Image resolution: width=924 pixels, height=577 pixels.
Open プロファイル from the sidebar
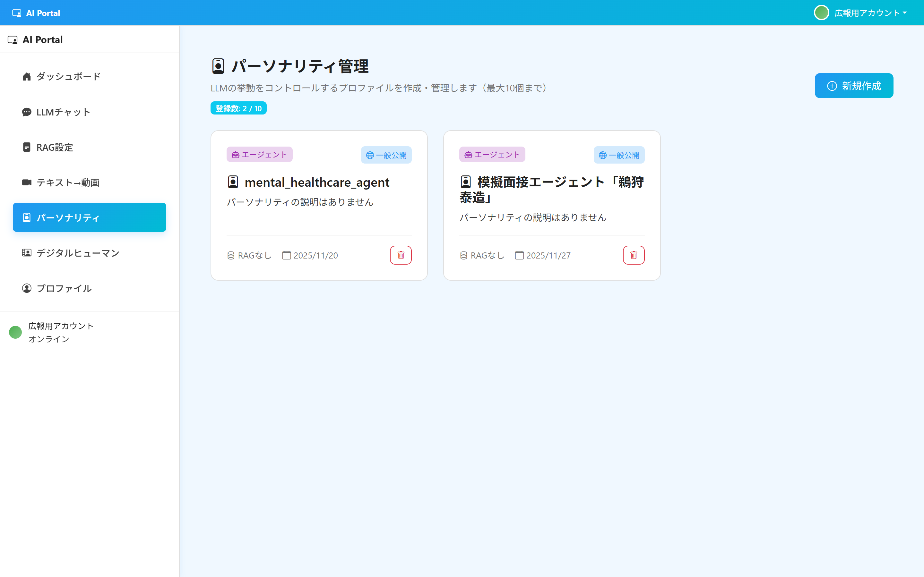point(64,288)
